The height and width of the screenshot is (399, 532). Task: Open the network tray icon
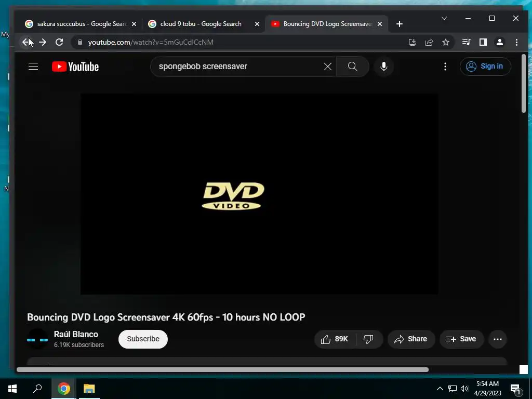click(453, 389)
